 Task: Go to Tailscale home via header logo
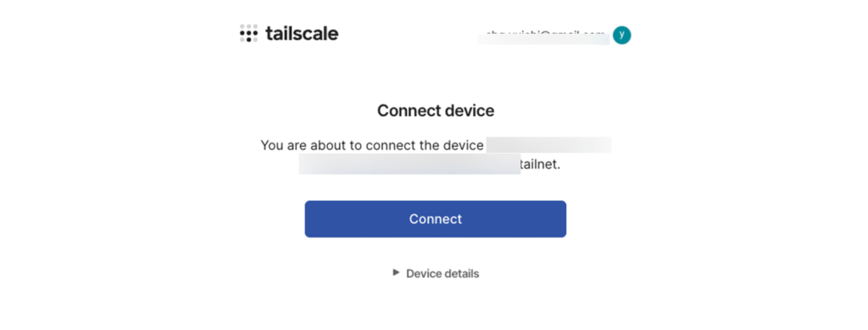click(x=289, y=34)
